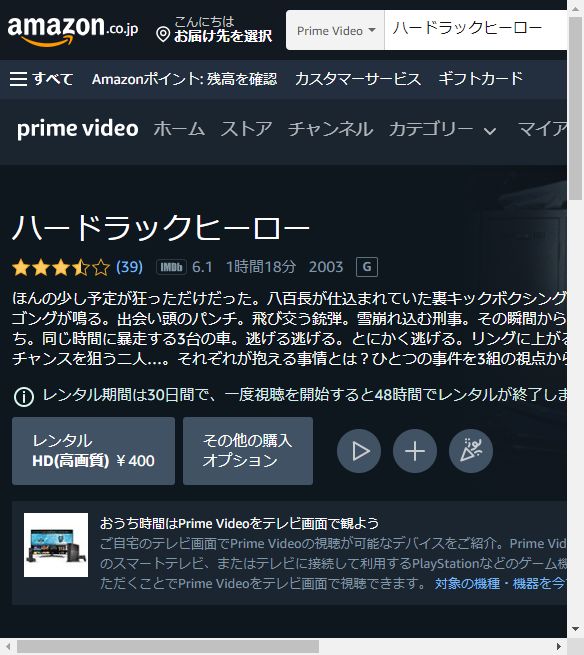Open the Prime Video search category dropdown
This screenshot has width=584, height=655.
click(x=335, y=30)
